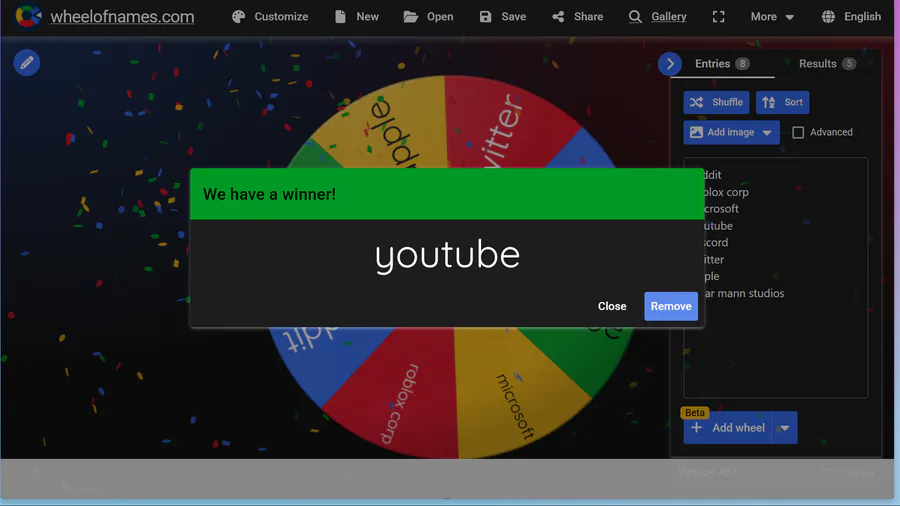Switch to the Results tab
Screen dimensions: 900x506
pos(827,64)
